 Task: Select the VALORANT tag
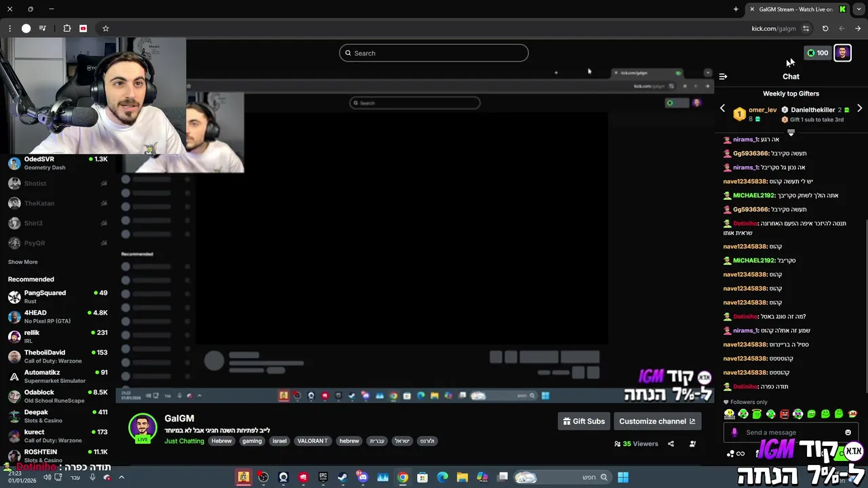coord(313,441)
